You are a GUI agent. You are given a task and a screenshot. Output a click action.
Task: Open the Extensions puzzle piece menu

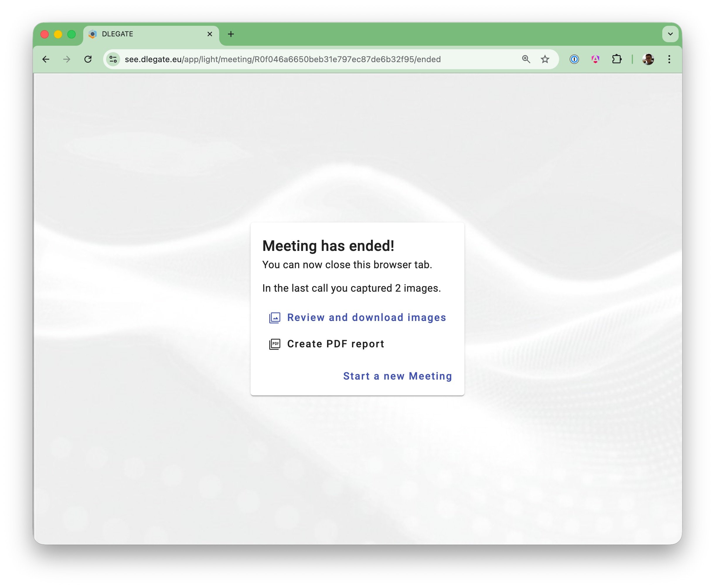[x=617, y=59]
